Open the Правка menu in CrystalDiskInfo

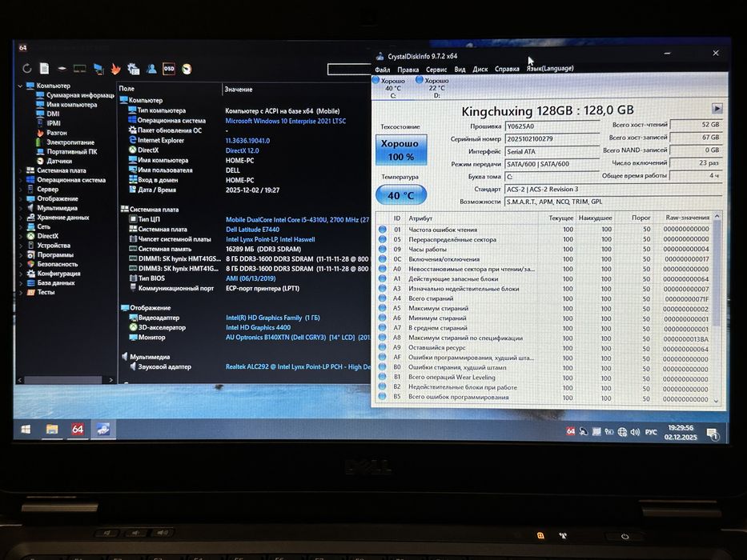coord(408,70)
